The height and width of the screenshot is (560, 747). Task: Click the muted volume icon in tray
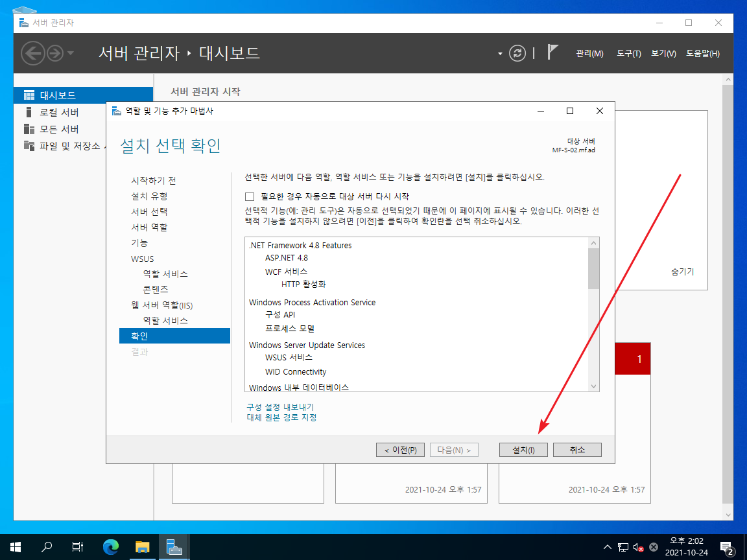click(x=638, y=547)
